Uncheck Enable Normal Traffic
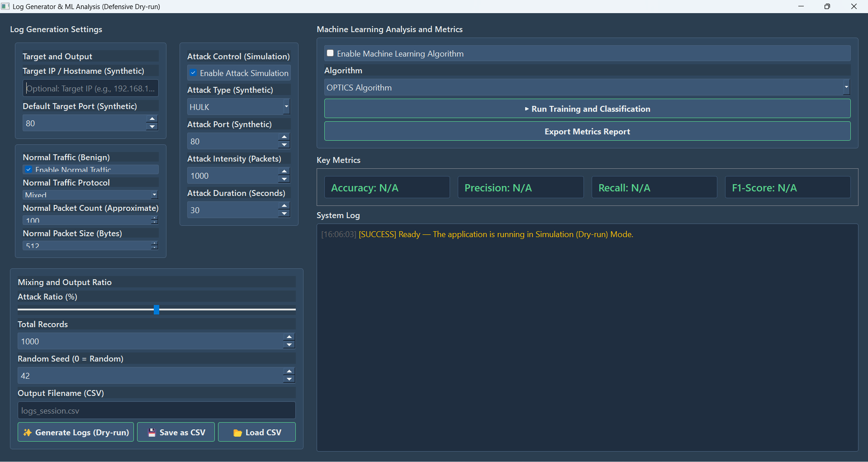868x462 pixels. [x=29, y=170]
